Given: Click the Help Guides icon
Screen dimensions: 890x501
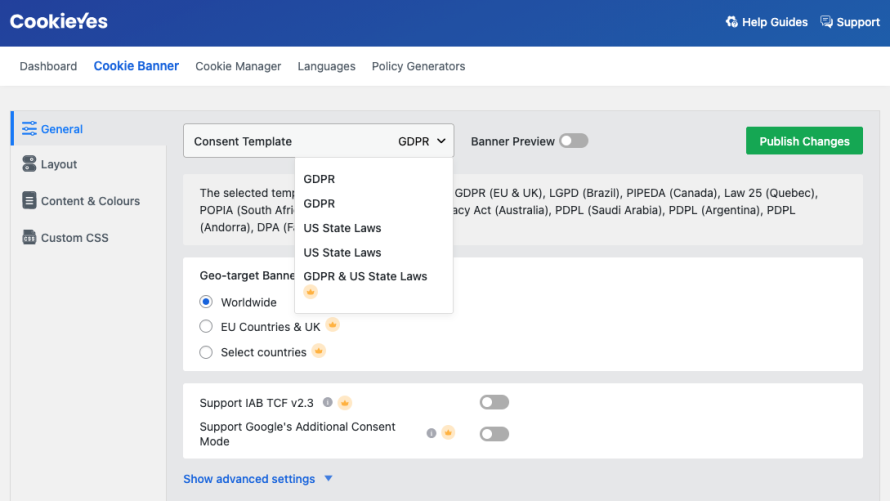Looking at the screenshot, I should 732,22.
